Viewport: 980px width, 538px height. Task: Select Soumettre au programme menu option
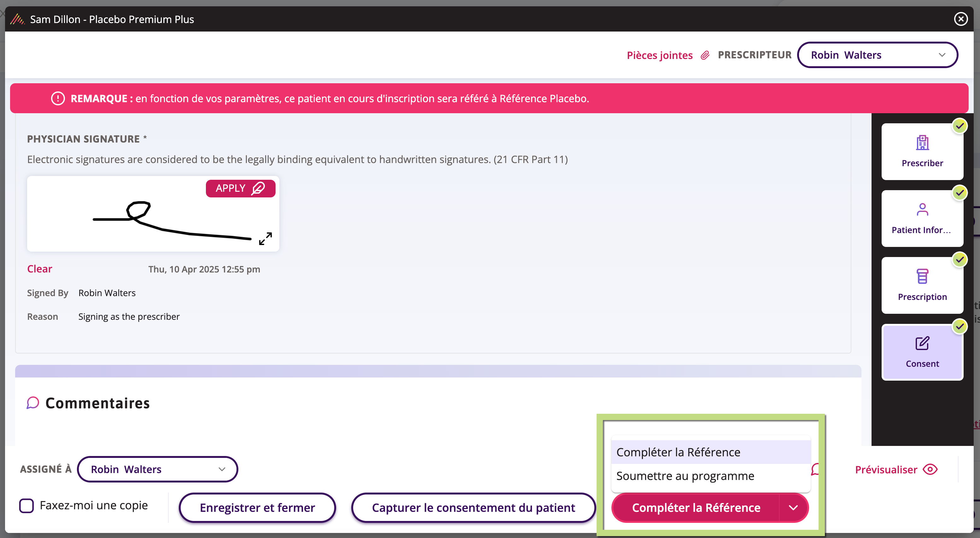click(x=685, y=476)
